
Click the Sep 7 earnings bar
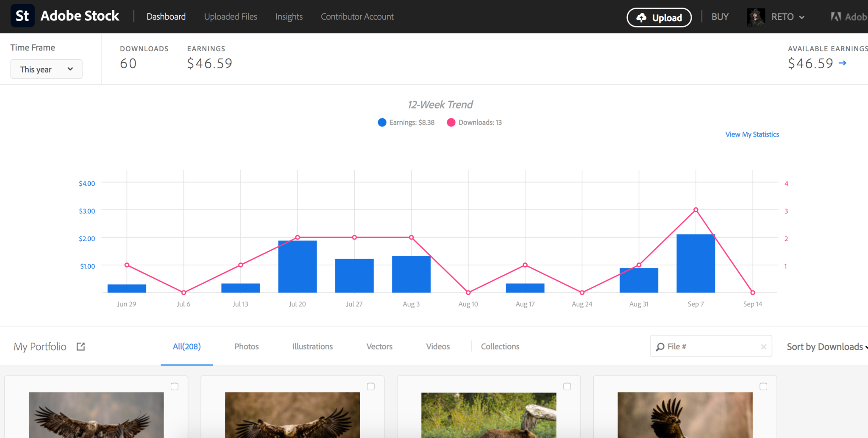pos(696,264)
